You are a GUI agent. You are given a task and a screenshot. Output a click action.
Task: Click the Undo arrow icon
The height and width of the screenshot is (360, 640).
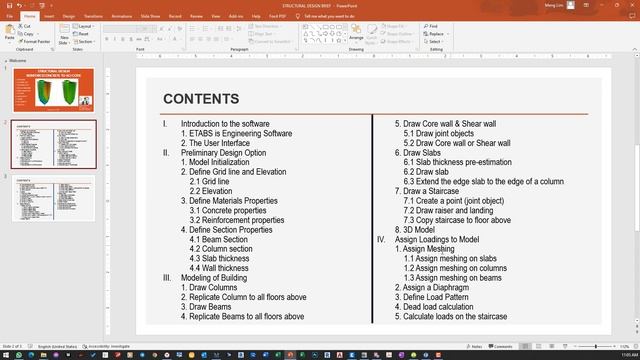point(19,5)
